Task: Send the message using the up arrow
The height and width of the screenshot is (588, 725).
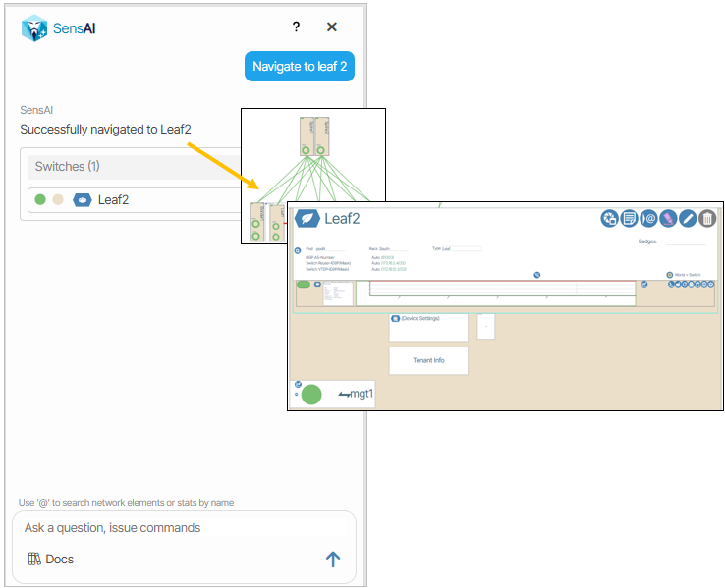Action: point(333,560)
